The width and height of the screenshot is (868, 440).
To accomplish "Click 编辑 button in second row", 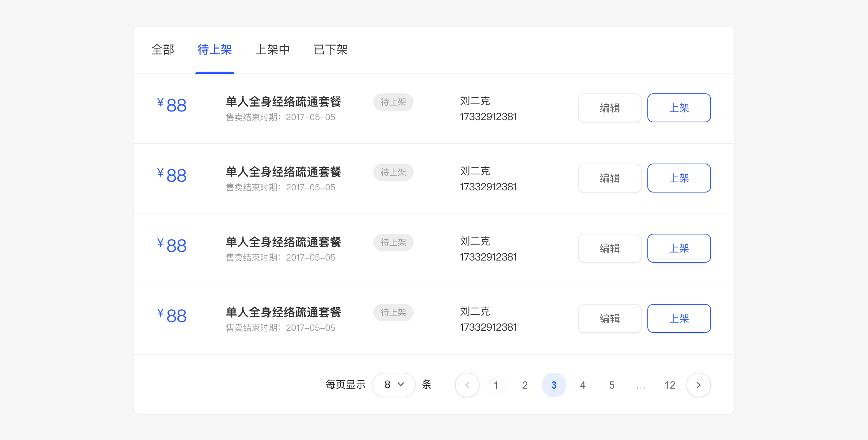I will (x=609, y=178).
